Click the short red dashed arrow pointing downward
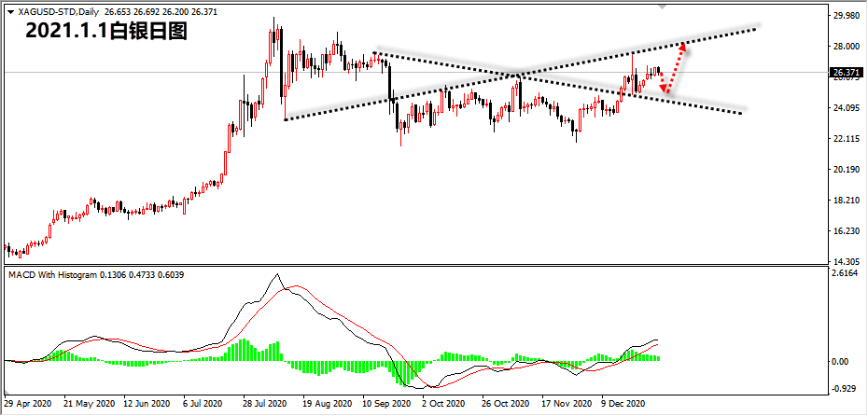 pos(663,81)
